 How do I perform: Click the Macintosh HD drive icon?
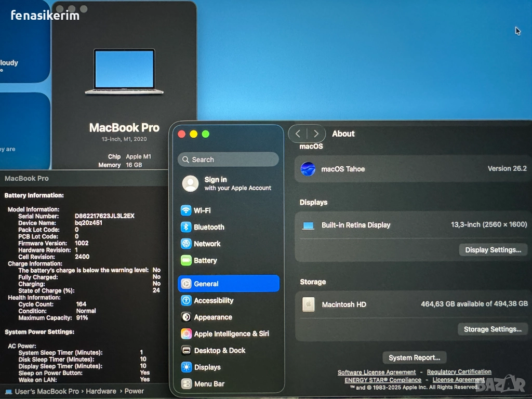coord(309,304)
